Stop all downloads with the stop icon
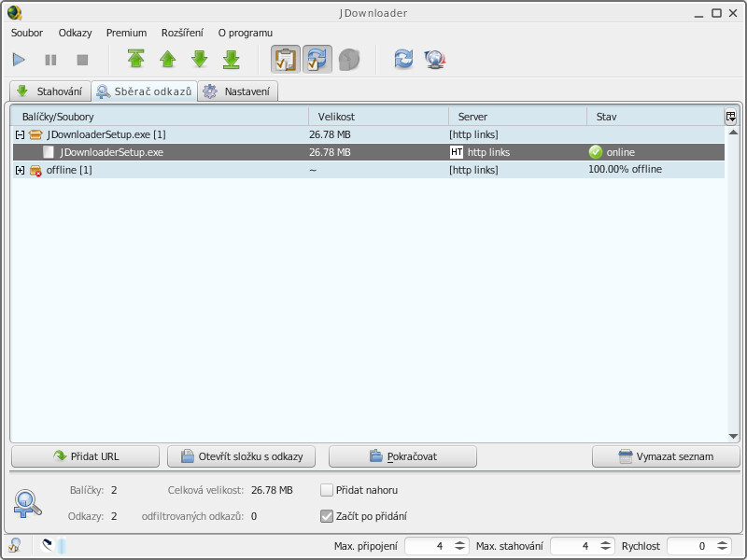This screenshot has height=560, width=747. tap(82, 60)
